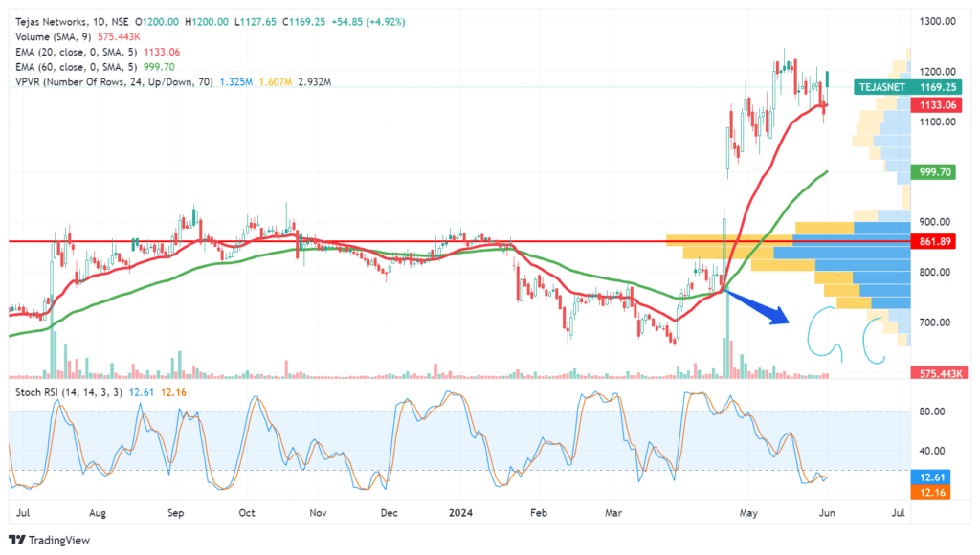The height and width of the screenshot is (555, 980).
Task: Click the Feb time axis label
Action: pyautogui.click(x=538, y=513)
